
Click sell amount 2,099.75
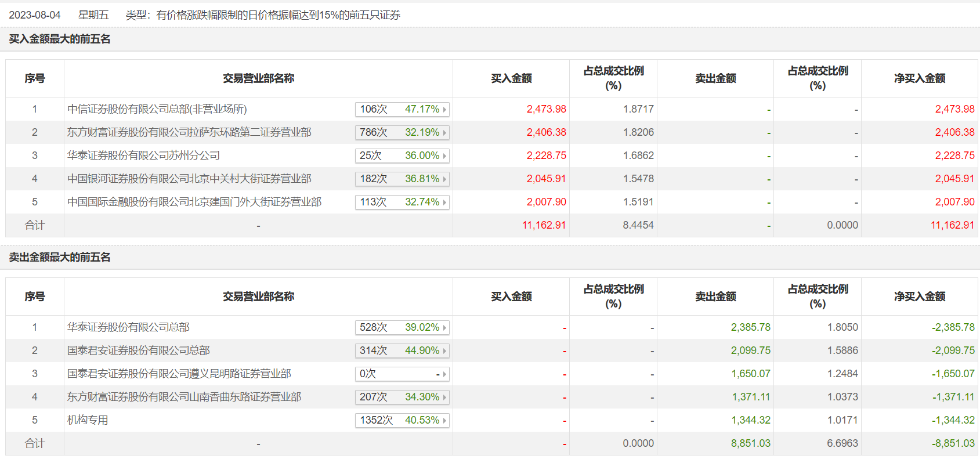(751, 350)
